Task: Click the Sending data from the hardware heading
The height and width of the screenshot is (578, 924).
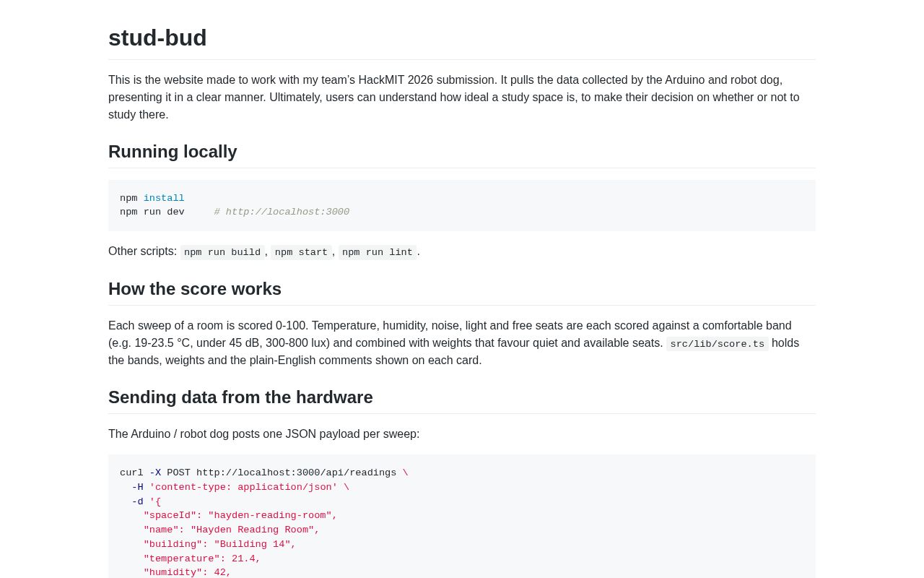Action: point(240,397)
